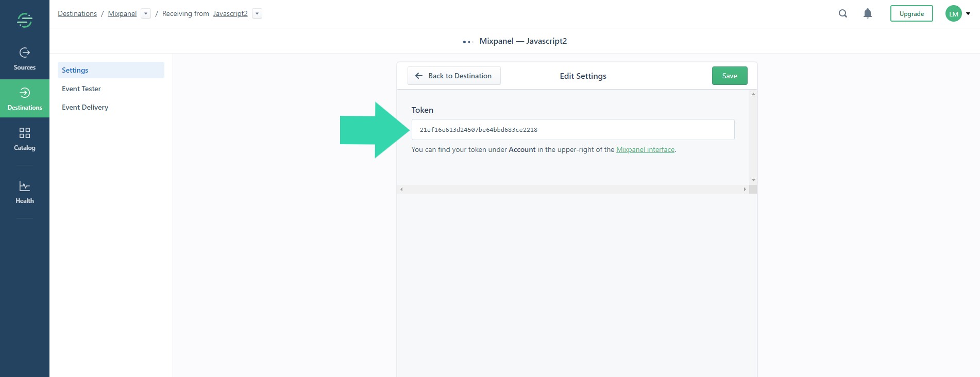The image size is (980, 377).
Task: Open the Mixpanel interface link
Action: (645, 149)
